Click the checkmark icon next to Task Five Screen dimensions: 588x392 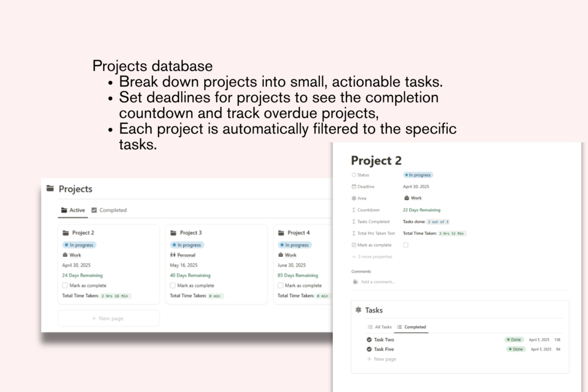tap(369, 349)
